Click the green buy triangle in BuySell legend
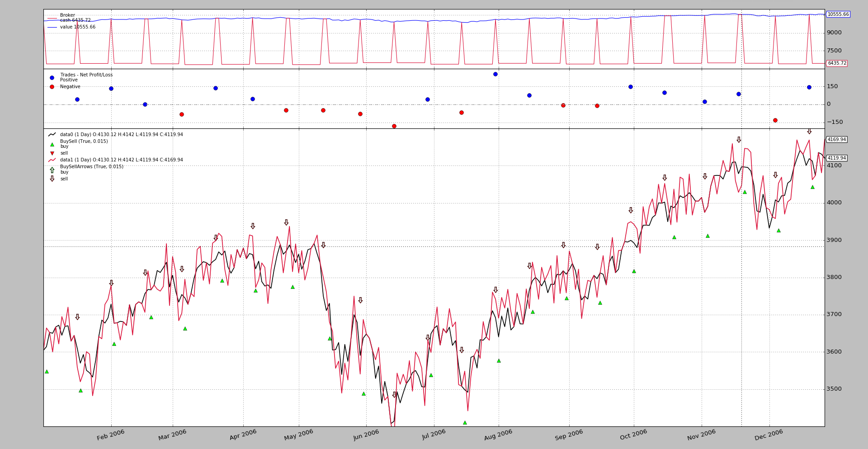This screenshot has width=868, height=449. [x=52, y=145]
